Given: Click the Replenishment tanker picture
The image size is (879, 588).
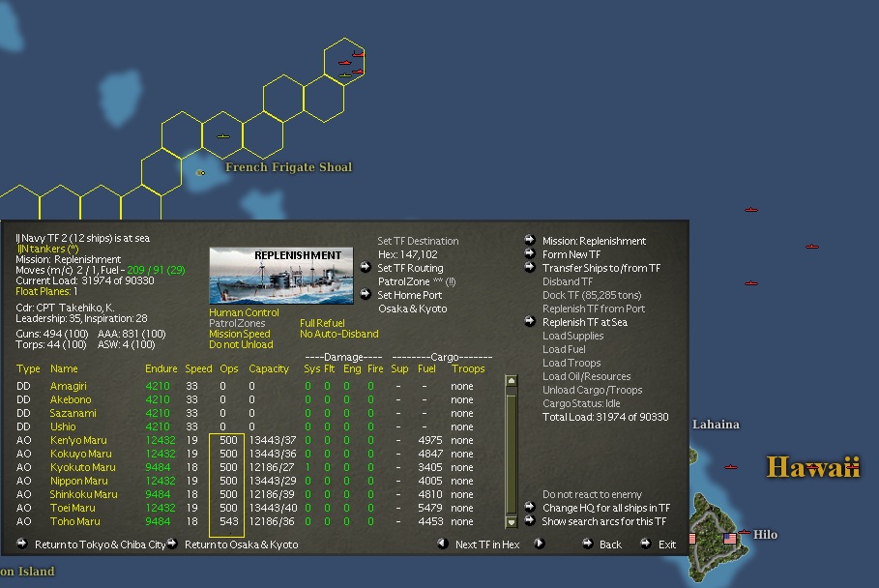Looking at the screenshot, I should pos(281,276).
